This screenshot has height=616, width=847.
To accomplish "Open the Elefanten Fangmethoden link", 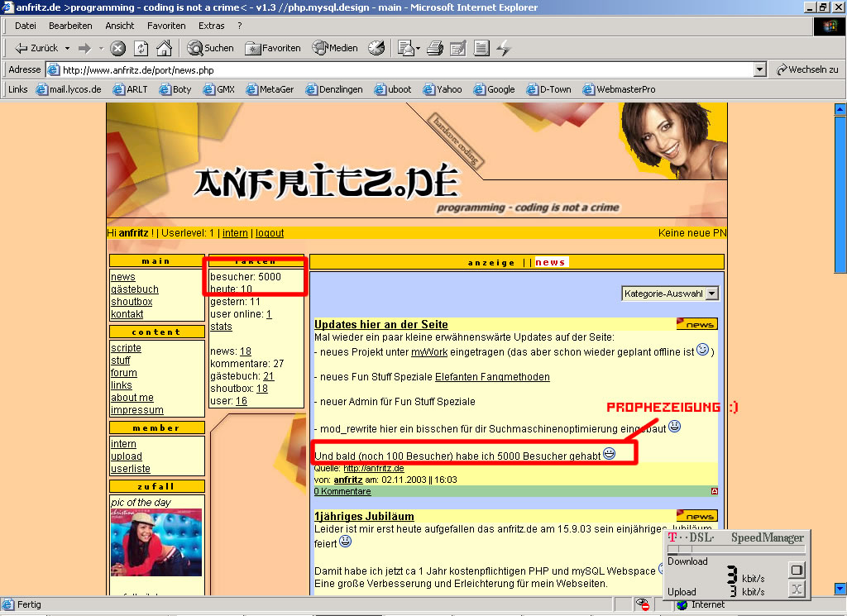I will (x=492, y=377).
